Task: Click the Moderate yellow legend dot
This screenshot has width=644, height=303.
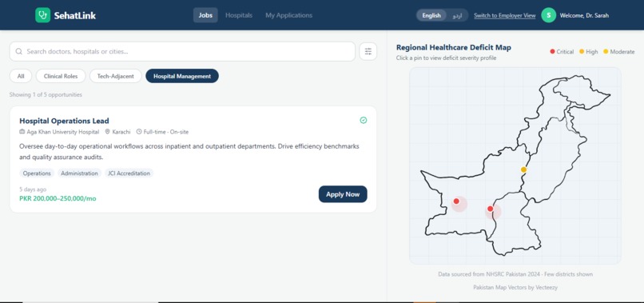Action: point(606,51)
